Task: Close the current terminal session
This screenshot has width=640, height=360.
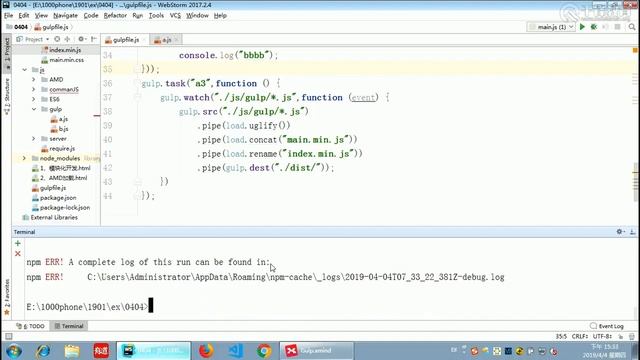Action: pos(18,254)
